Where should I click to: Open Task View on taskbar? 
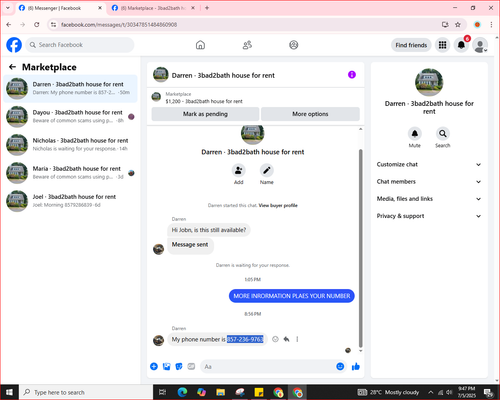(x=163, y=392)
